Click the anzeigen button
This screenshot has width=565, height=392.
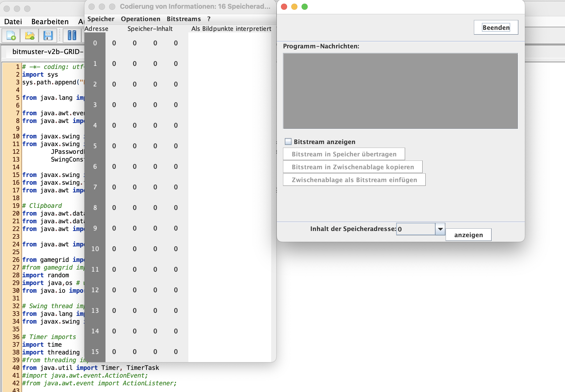click(x=468, y=235)
